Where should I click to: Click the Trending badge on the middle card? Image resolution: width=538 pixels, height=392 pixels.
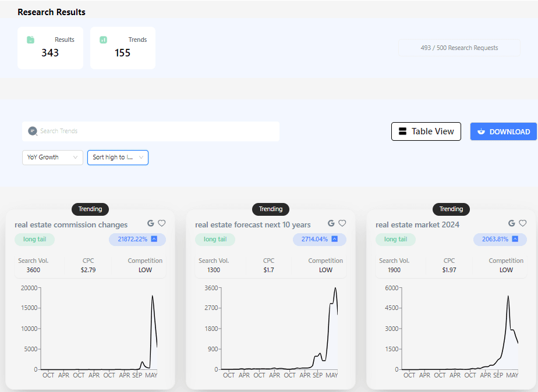pos(270,209)
